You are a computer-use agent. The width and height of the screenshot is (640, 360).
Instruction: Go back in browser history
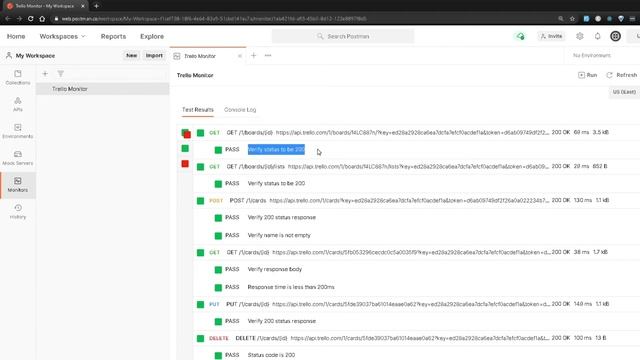tap(8, 18)
